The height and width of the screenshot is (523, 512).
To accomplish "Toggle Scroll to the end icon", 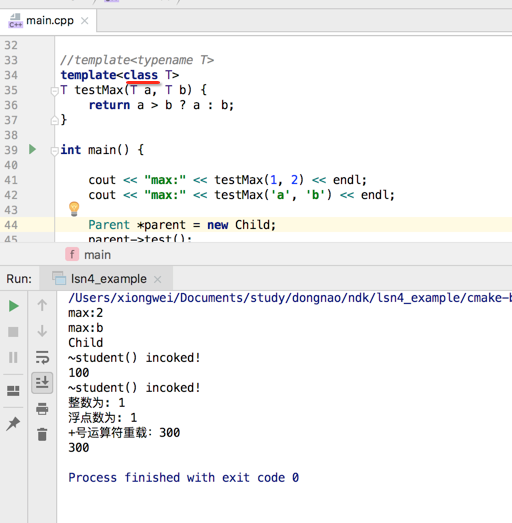I will [42, 383].
